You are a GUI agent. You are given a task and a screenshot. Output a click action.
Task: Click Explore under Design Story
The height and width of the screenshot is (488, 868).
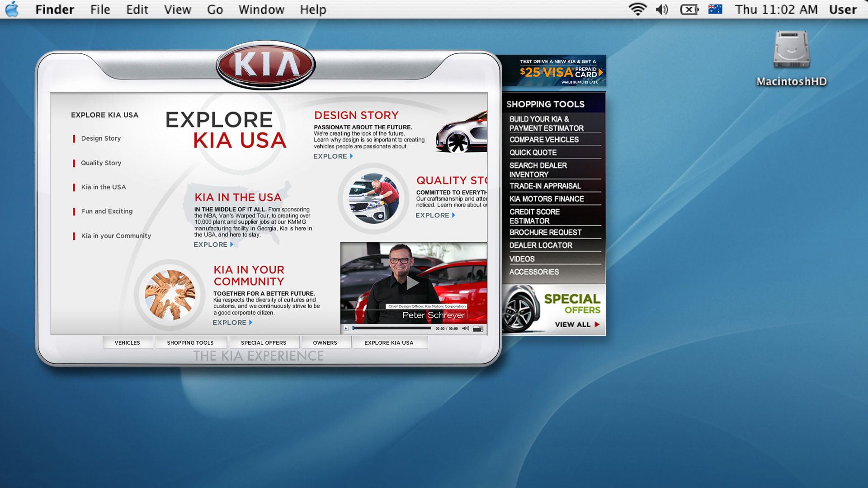pyautogui.click(x=330, y=156)
